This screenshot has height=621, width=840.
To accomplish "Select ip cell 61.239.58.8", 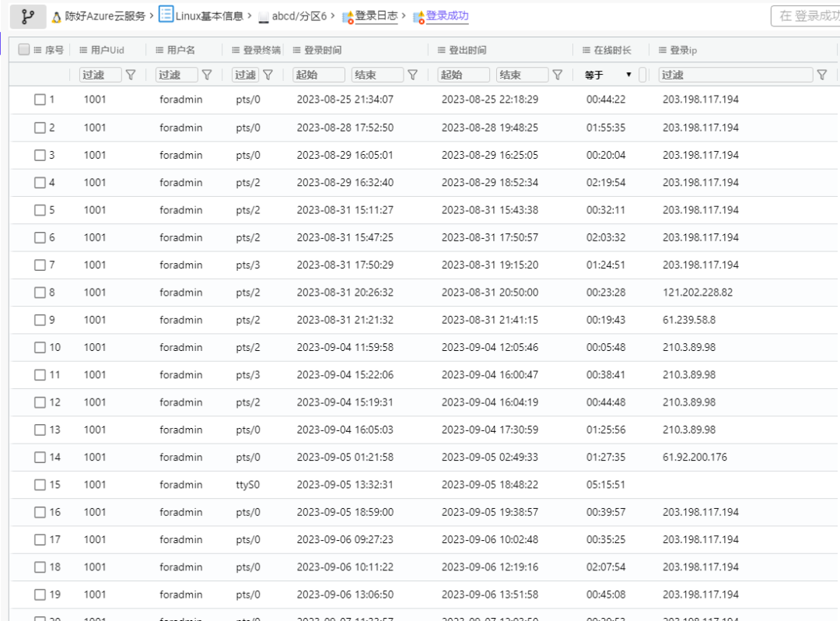I will (689, 320).
